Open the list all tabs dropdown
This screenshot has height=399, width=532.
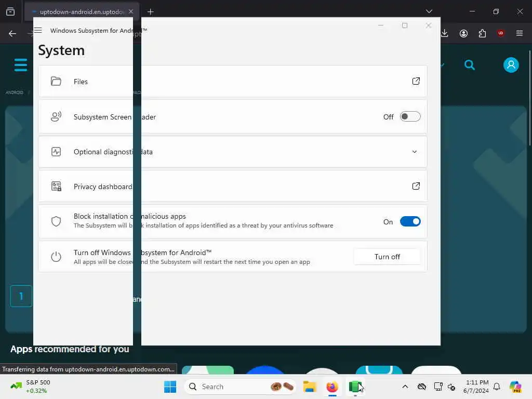point(429,11)
